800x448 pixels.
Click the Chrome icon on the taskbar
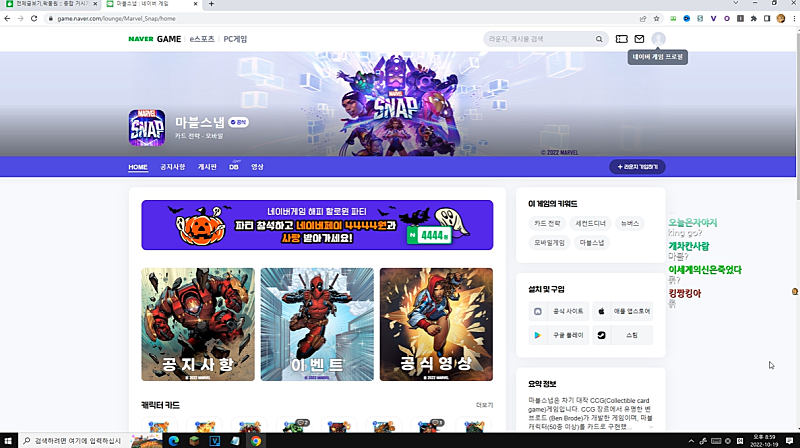point(256,441)
